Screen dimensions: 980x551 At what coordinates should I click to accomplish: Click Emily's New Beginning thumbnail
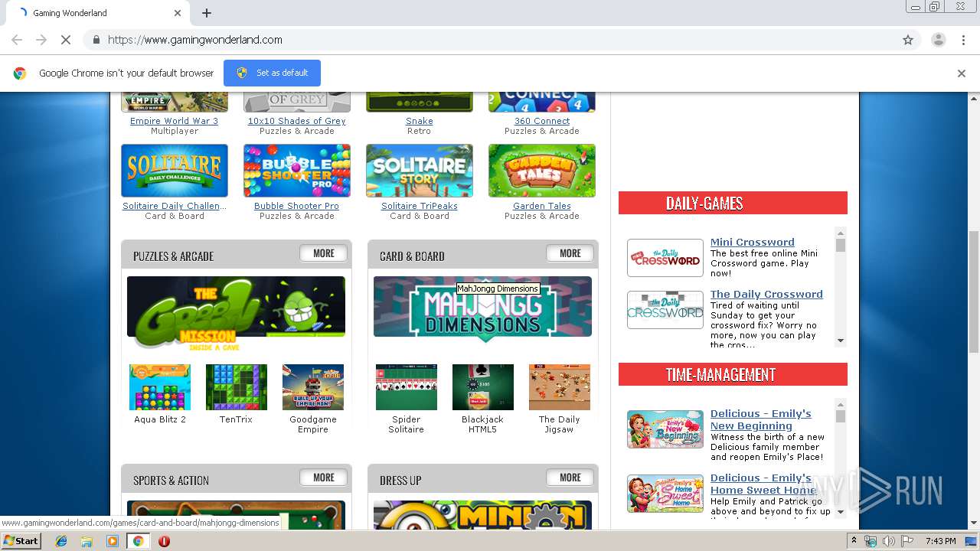pyautogui.click(x=665, y=429)
